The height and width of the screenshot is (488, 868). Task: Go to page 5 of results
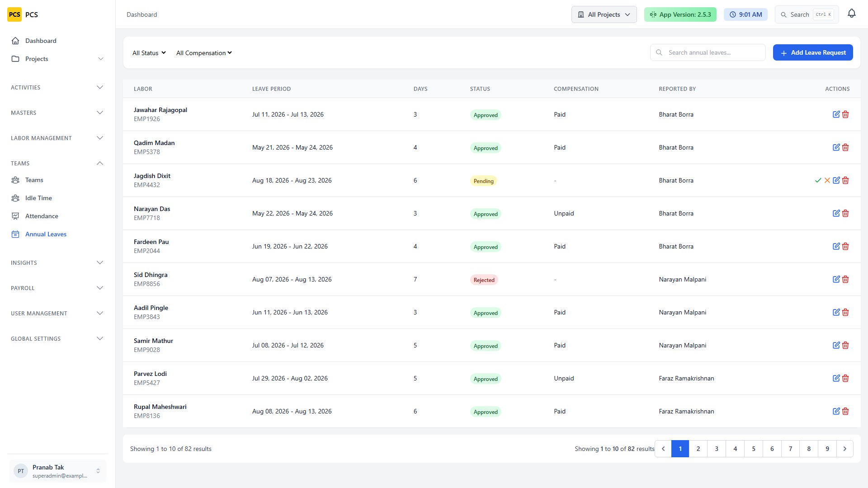pos(753,449)
